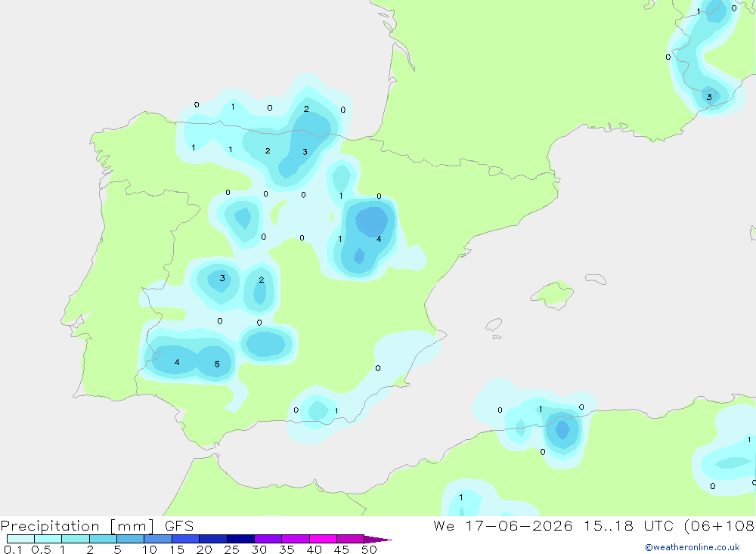Open the ©weatheronline.co.uk link
This screenshot has width=756, height=554.
click(x=692, y=547)
